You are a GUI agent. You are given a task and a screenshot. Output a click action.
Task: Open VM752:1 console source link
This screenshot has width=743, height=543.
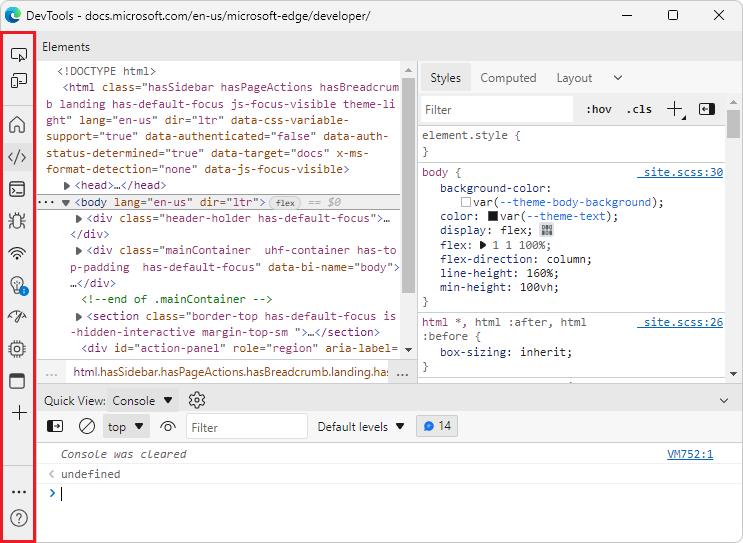coord(690,454)
